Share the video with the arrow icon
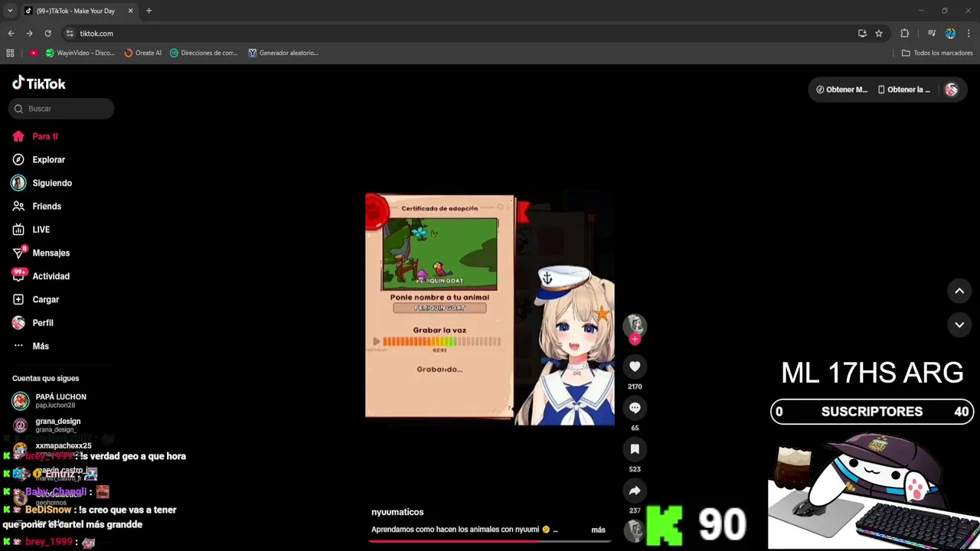 (635, 491)
